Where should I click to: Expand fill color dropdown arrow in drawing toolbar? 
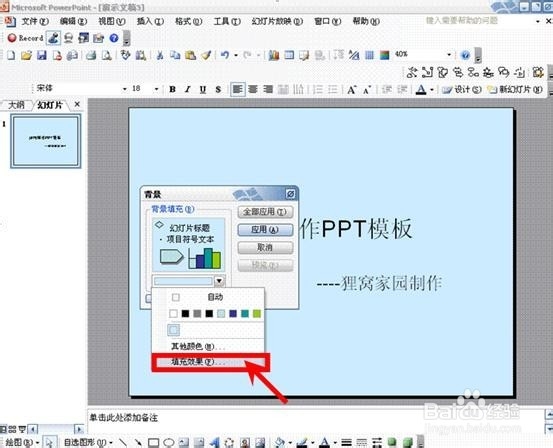tap(290, 442)
